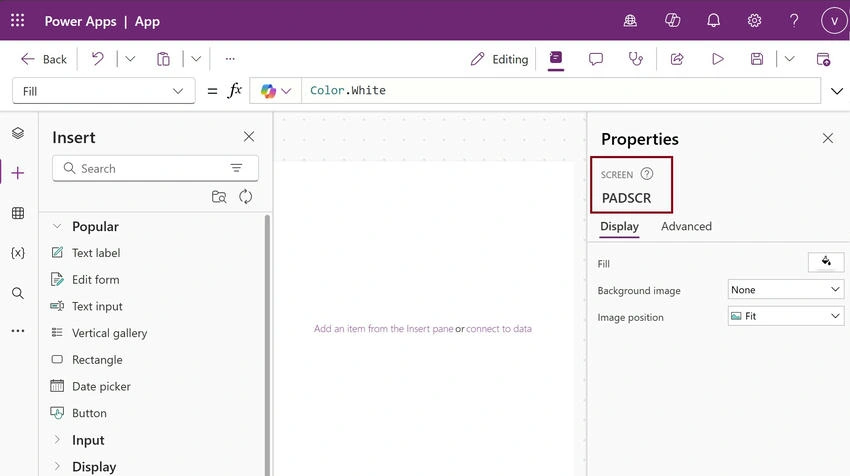This screenshot has height=476, width=850.
Task: Click the SCREEN help icon
Action: click(647, 174)
